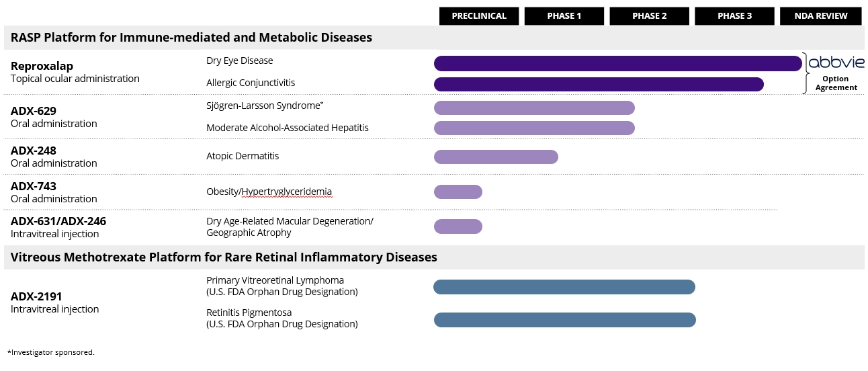The width and height of the screenshot is (868, 371).
Task: Click the Retinitis Pigmentosa progress bar
Action: [x=564, y=320]
